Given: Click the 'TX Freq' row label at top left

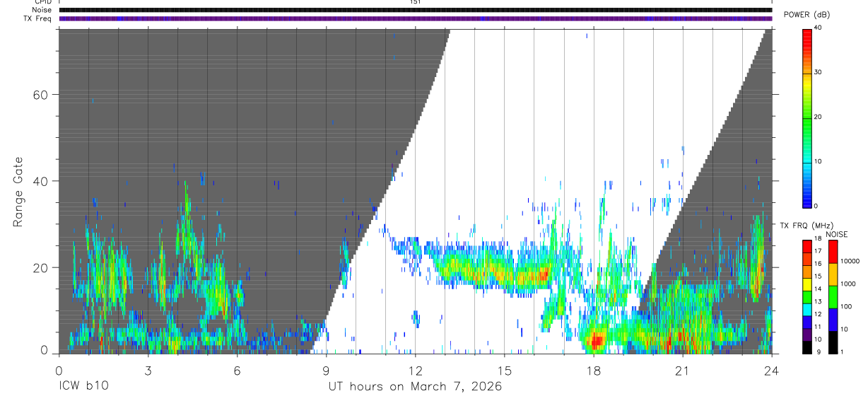Looking at the screenshot, I should point(37,18).
